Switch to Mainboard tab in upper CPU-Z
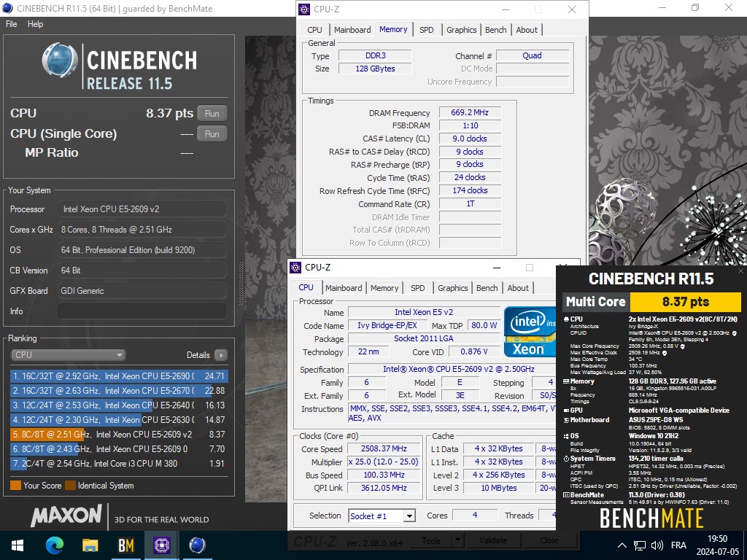The image size is (747, 560). pyautogui.click(x=352, y=29)
